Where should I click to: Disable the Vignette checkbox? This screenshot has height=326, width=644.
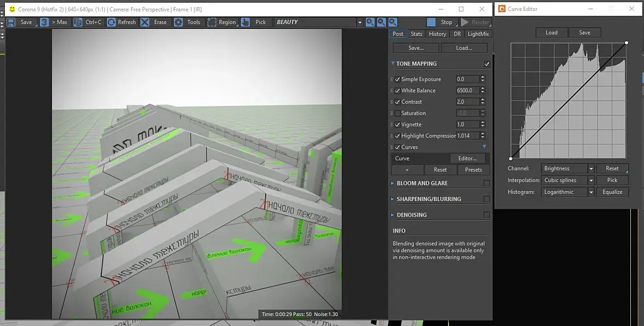(397, 125)
